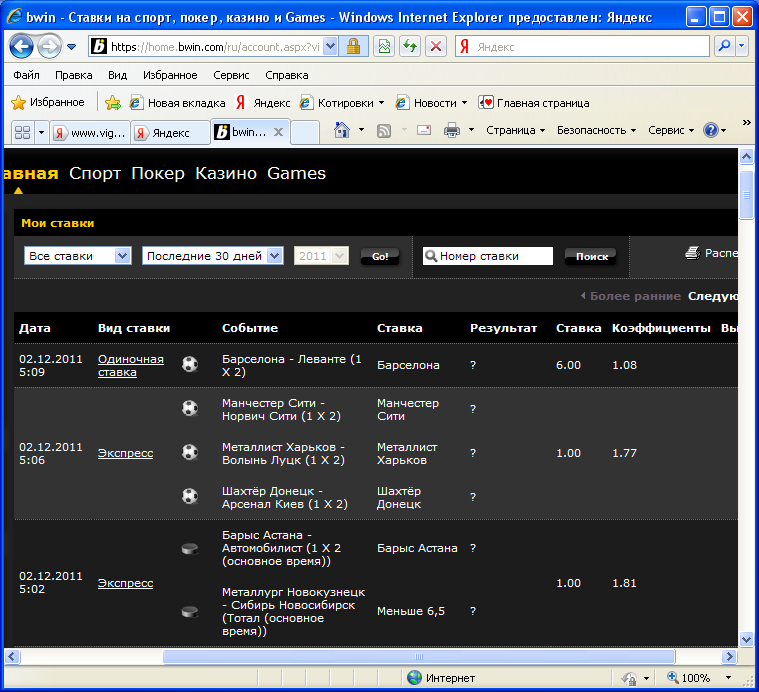This screenshot has height=692, width=759.
Task: Click the Поиск button
Action: tap(591, 256)
